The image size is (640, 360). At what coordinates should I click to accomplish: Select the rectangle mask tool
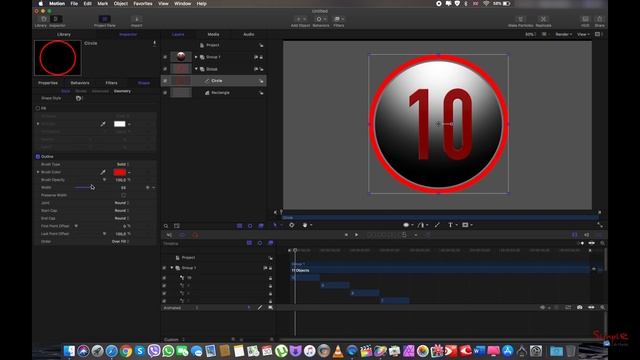(465, 225)
